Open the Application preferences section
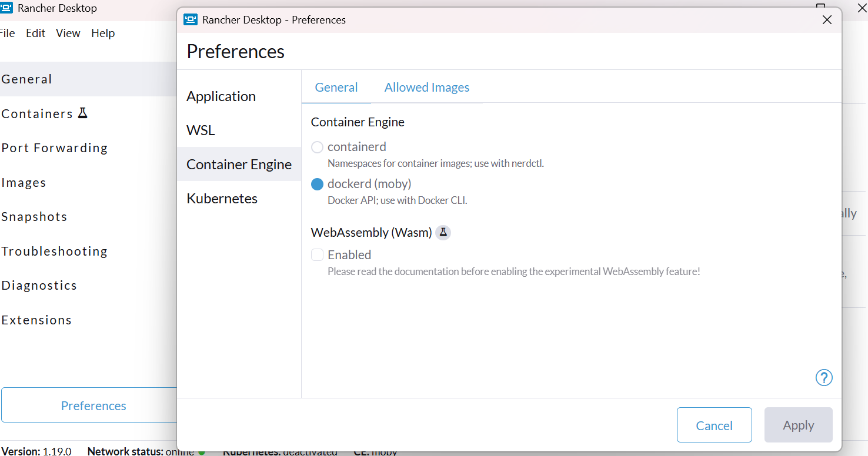This screenshot has width=868, height=456. click(239, 96)
